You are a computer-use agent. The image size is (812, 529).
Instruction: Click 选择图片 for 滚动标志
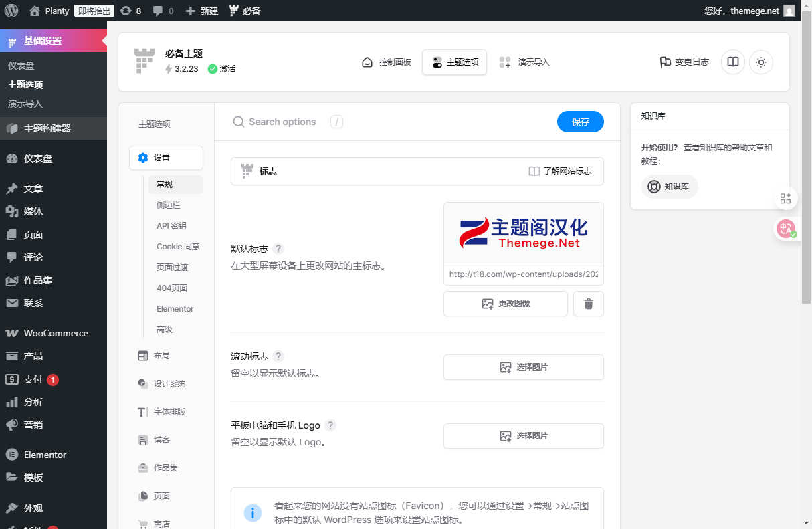point(524,367)
